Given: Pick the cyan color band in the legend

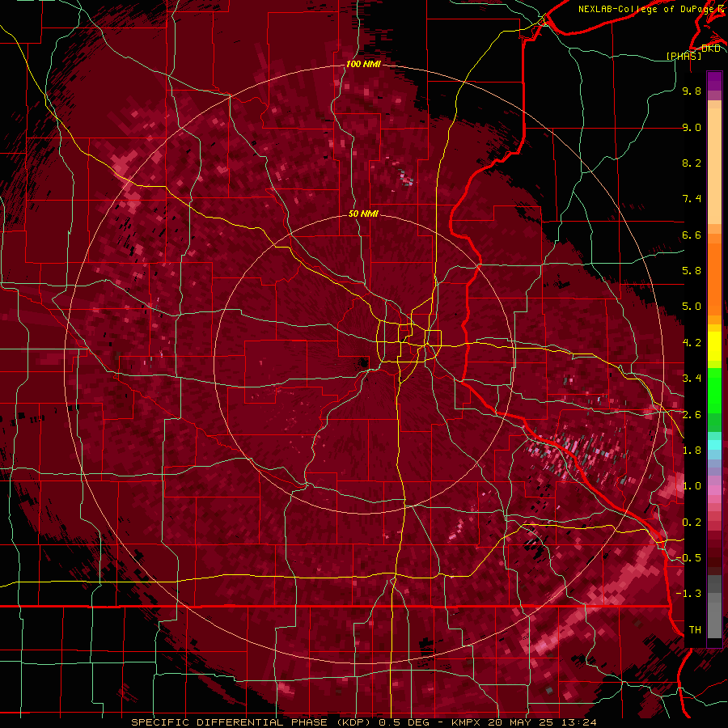Looking at the screenshot, I should coord(714,445).
